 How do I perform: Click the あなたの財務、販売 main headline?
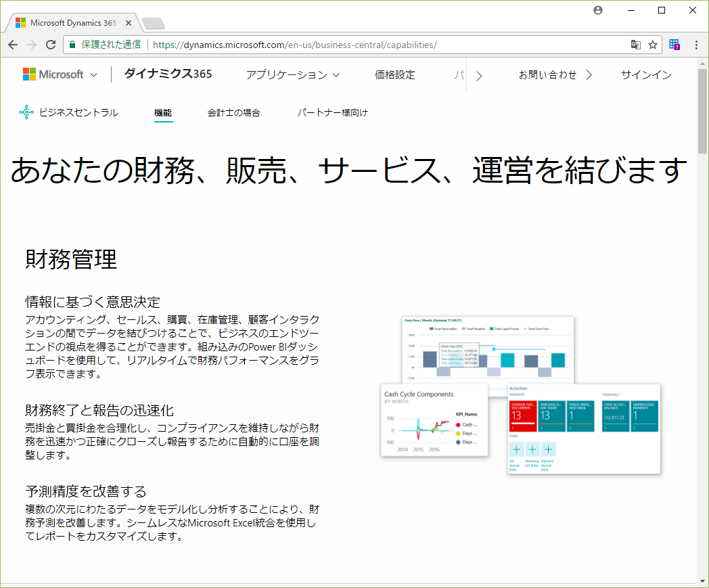pyautogui.click(x=348, y=171)
